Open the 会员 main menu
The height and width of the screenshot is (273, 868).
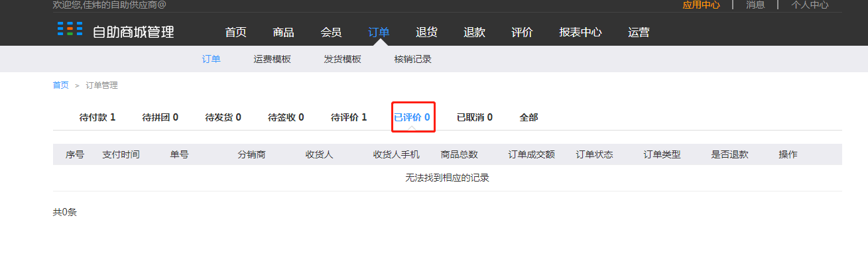click(x=332, y=32)
